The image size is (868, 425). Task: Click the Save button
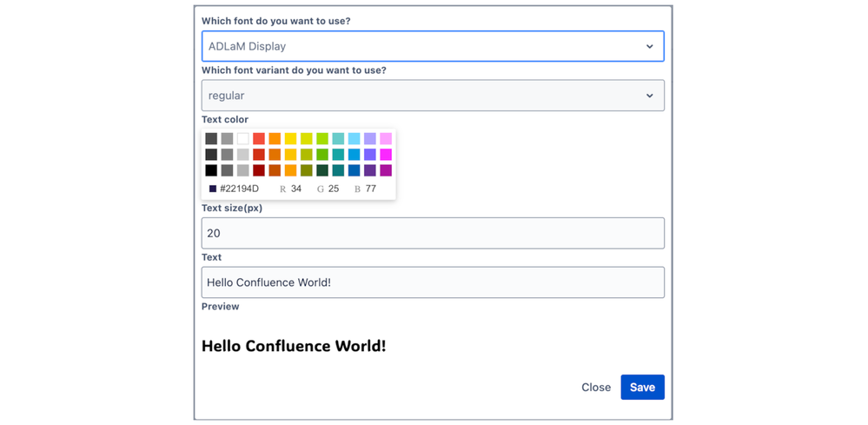pyautogui.click(x=643, y=388)
